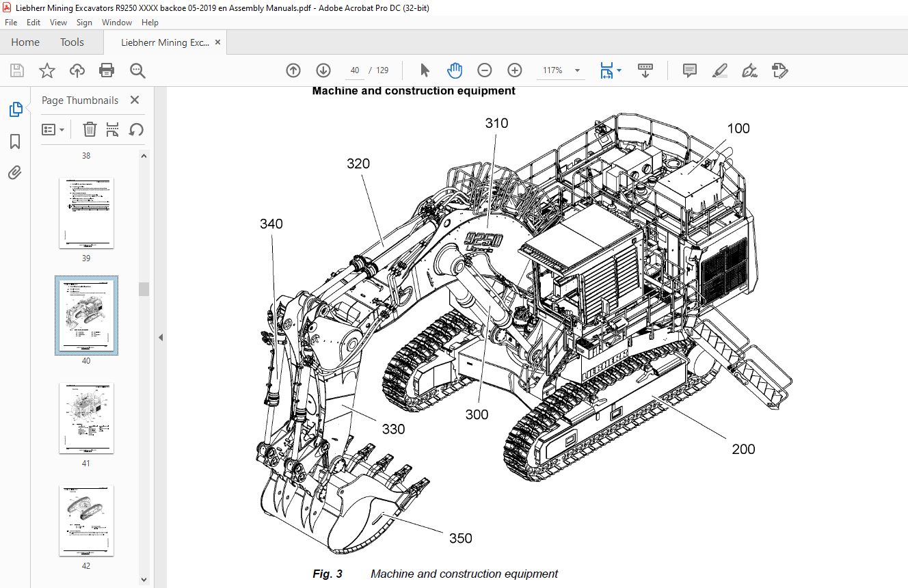The height and width of the screenshot is (588, 908).
Task: Click the diagram label 320
Action: [358, 163]
